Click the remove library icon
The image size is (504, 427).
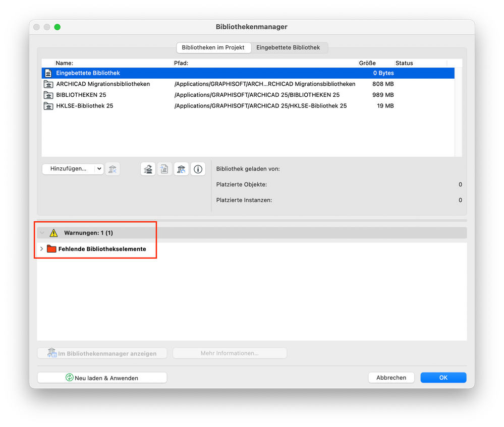pyautogui.click(x=113, y=169)
